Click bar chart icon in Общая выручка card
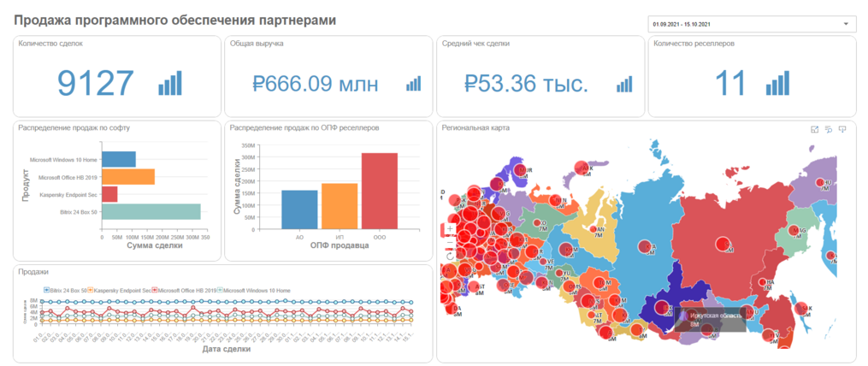868x366 pixels. pos(414,83)
